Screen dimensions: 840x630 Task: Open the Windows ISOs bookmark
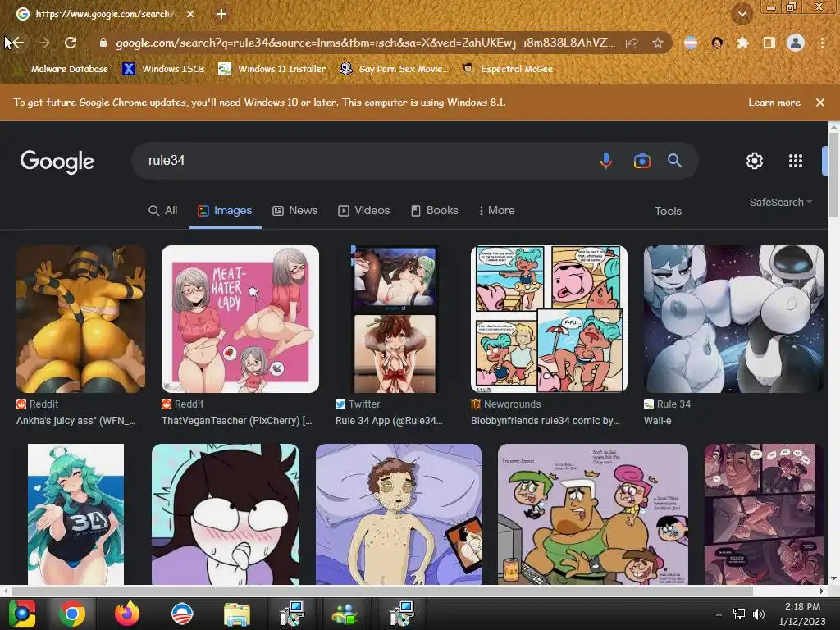click(163, 69)
